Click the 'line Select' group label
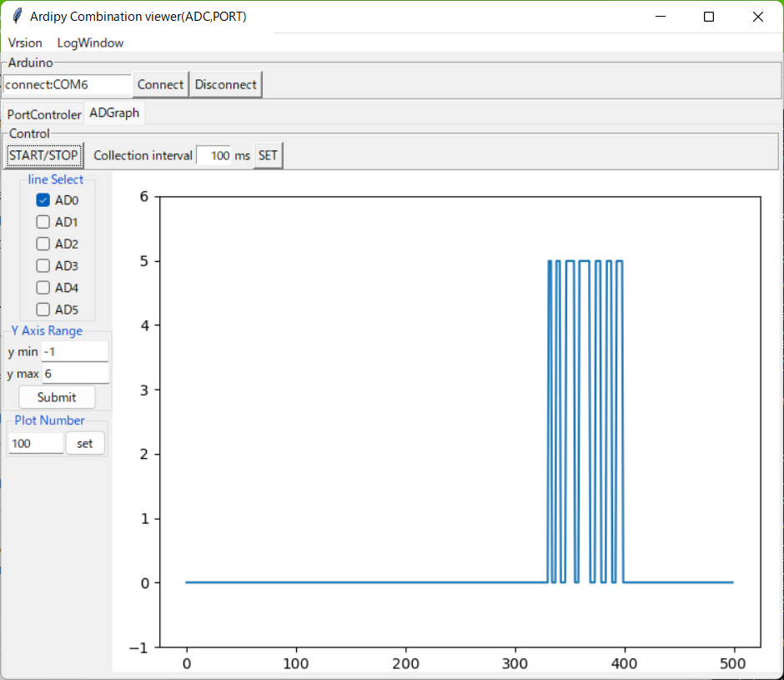 coord(56,179)
